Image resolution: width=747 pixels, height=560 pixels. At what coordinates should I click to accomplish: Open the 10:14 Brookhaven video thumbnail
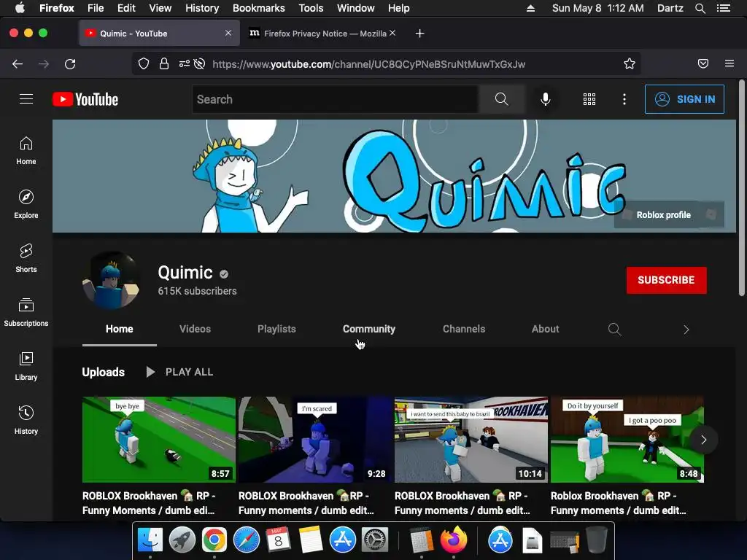pos(471,440)
